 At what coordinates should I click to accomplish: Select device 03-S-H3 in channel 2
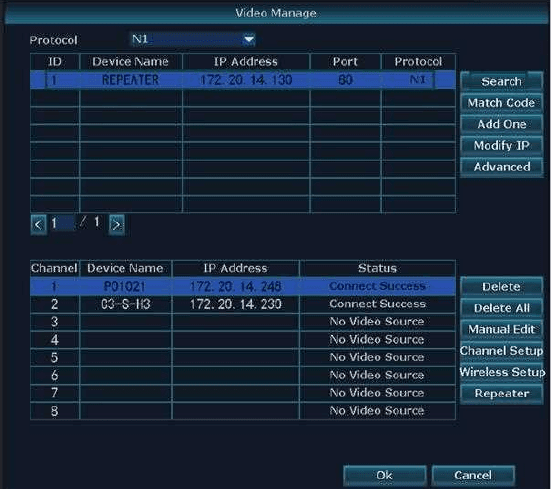[x=125, y=304]
